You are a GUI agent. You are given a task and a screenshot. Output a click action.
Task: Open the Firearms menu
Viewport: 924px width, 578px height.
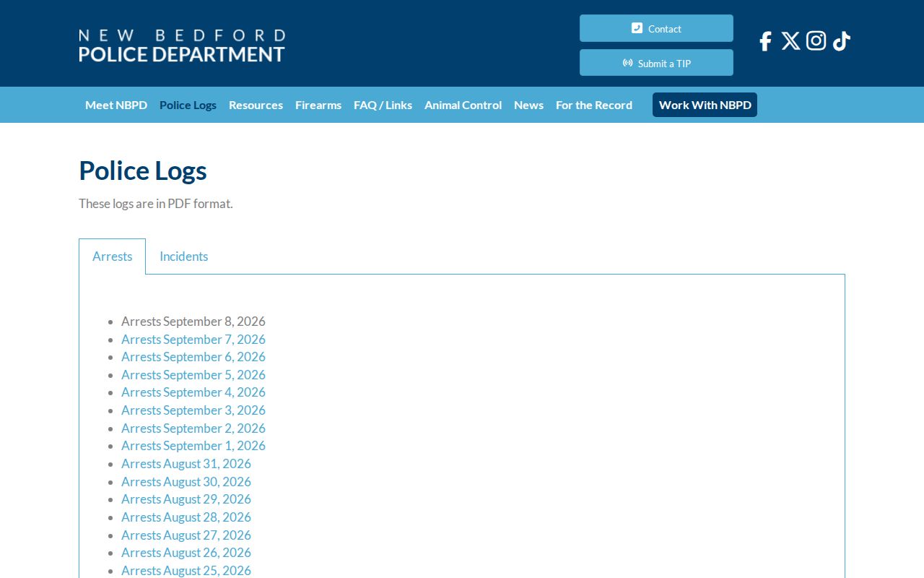coord(318,105)
